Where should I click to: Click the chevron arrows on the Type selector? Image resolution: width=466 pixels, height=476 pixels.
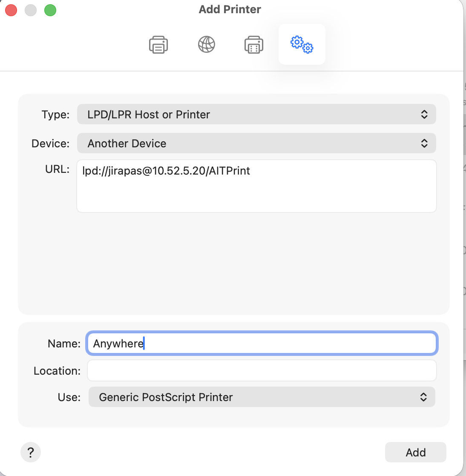click(424, 115)
